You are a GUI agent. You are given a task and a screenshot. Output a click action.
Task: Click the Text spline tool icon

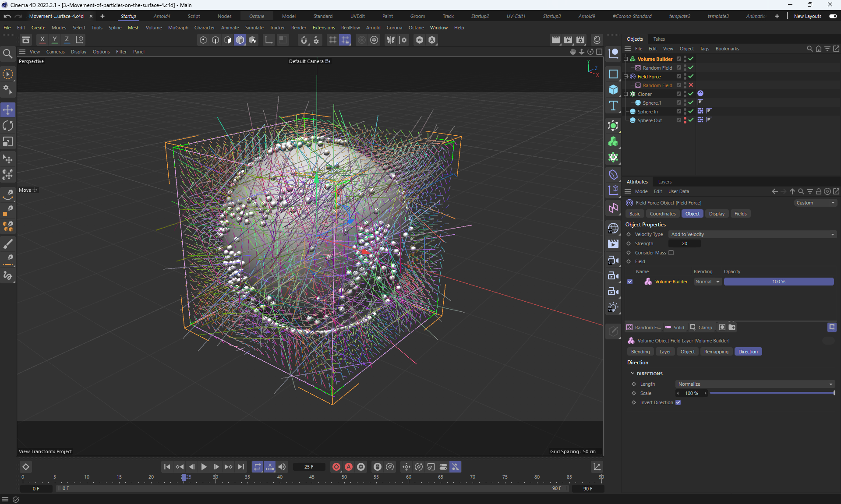point(613,106)
